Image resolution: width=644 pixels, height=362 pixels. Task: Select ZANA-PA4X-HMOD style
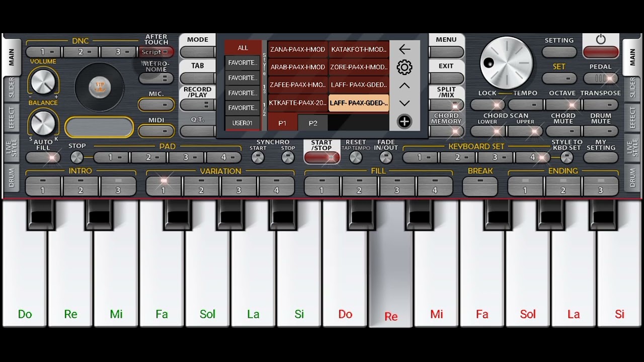click(297, 49)
